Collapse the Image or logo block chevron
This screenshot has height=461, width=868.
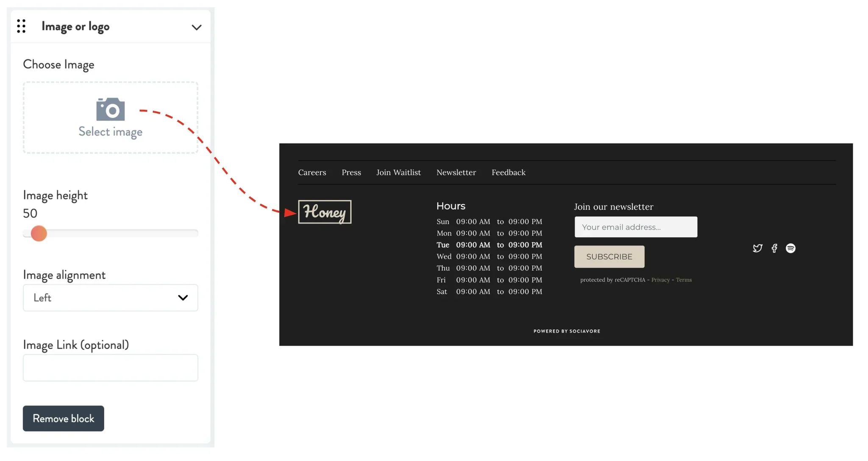pyautogui.click(x=196, y=28)
